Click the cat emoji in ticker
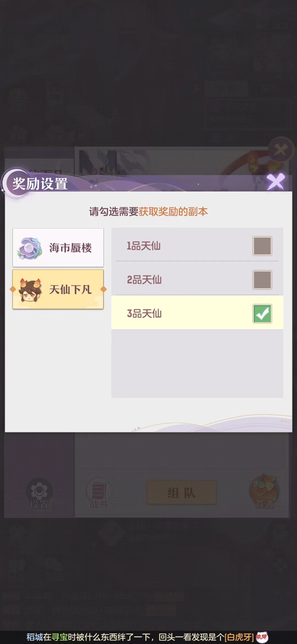Image resolution: width=297 pixels, height=644 pixels. point(262,637)
